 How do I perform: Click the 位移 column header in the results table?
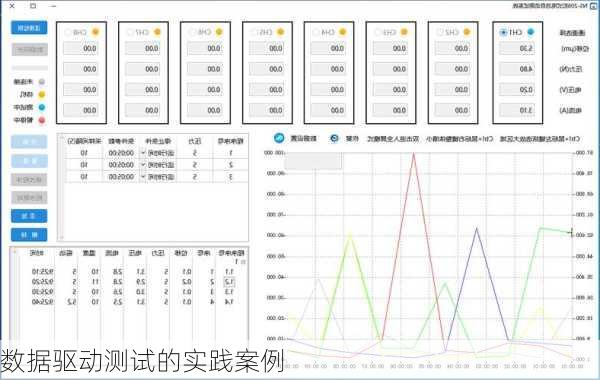tap(181, 253)
